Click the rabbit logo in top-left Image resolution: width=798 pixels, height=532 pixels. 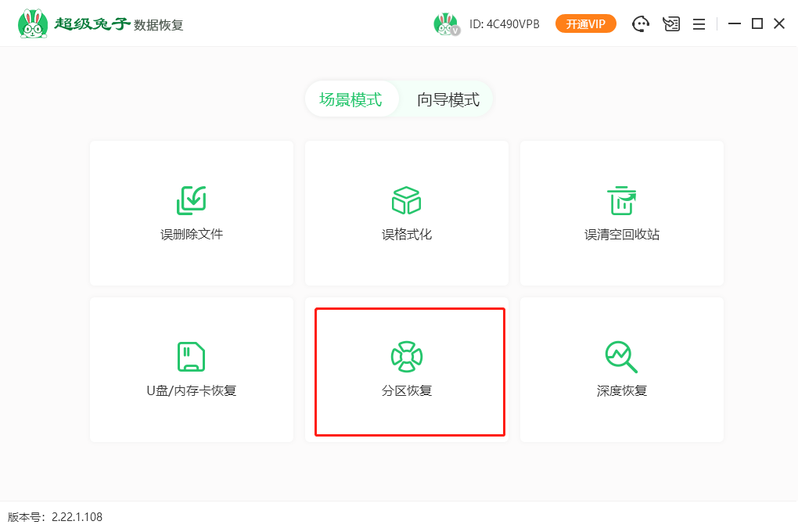click(x=32, y=23)
